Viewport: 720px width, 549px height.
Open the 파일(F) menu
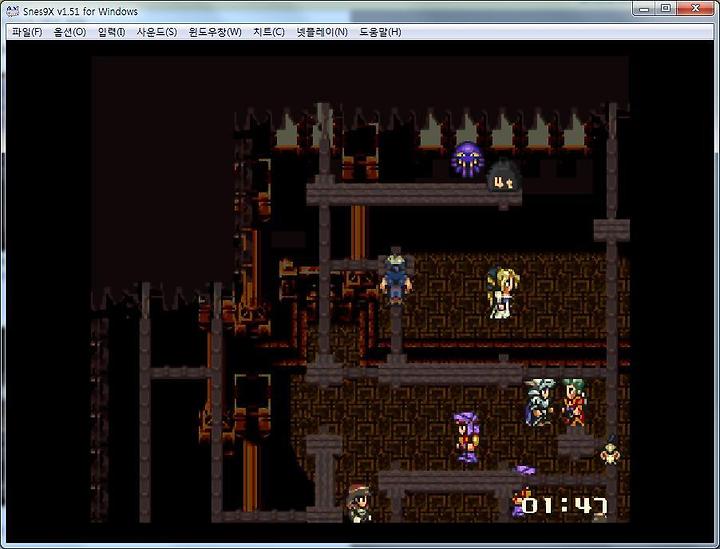coord(27,32)
